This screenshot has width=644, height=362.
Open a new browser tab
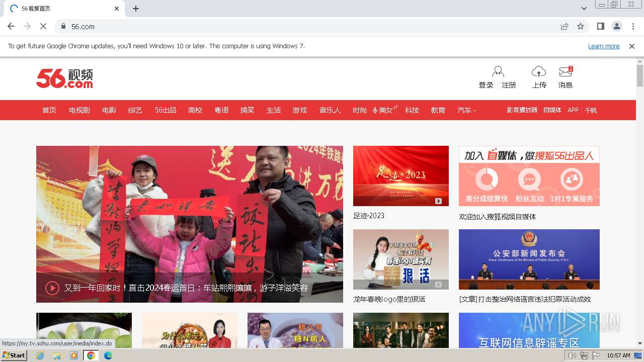136,9
